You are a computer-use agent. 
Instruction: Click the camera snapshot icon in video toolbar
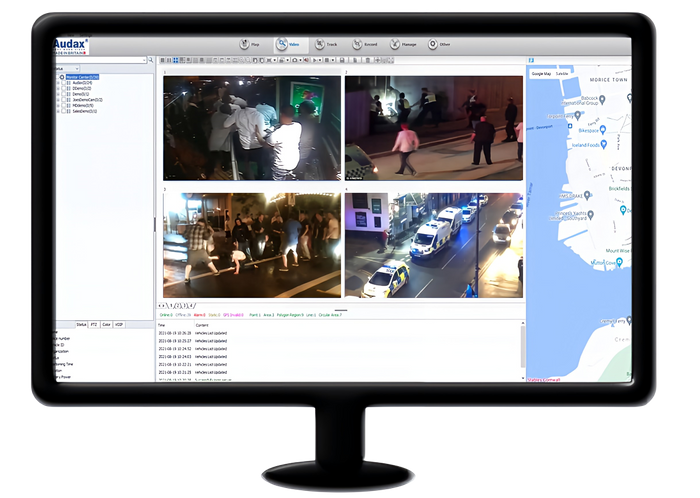click(x=295, y=60)
